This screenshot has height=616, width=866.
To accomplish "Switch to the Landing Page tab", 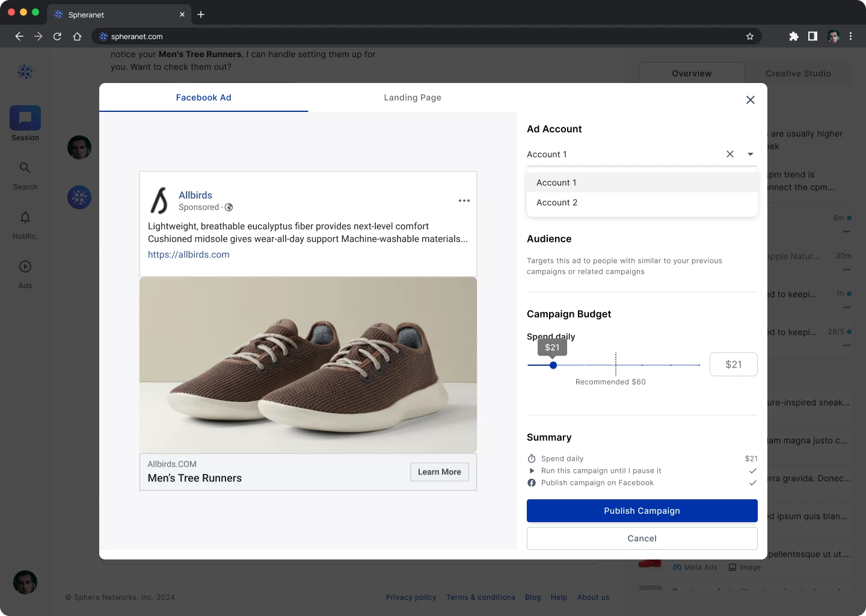I will tap(413, 97).
